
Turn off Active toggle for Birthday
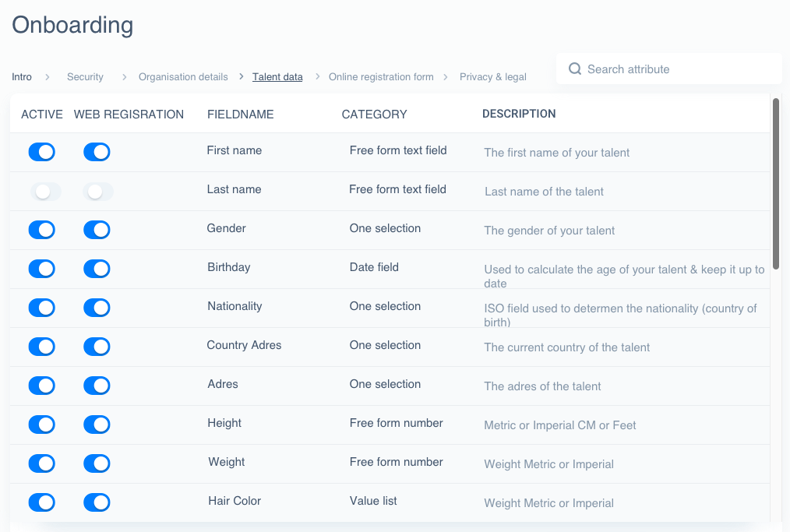(x=42, y=269)
